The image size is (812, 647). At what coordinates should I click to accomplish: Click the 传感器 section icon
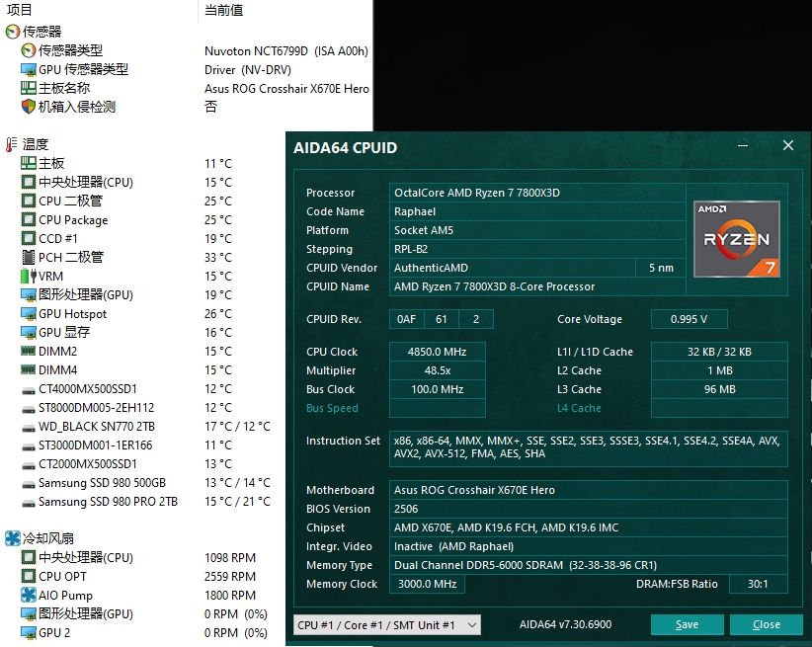coord(13,32)
